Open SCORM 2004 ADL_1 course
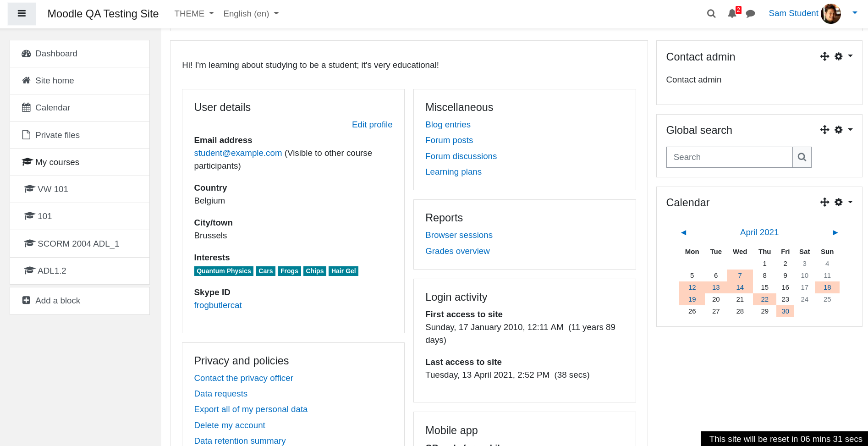This screenshot has width=868, height=446. 80,244
